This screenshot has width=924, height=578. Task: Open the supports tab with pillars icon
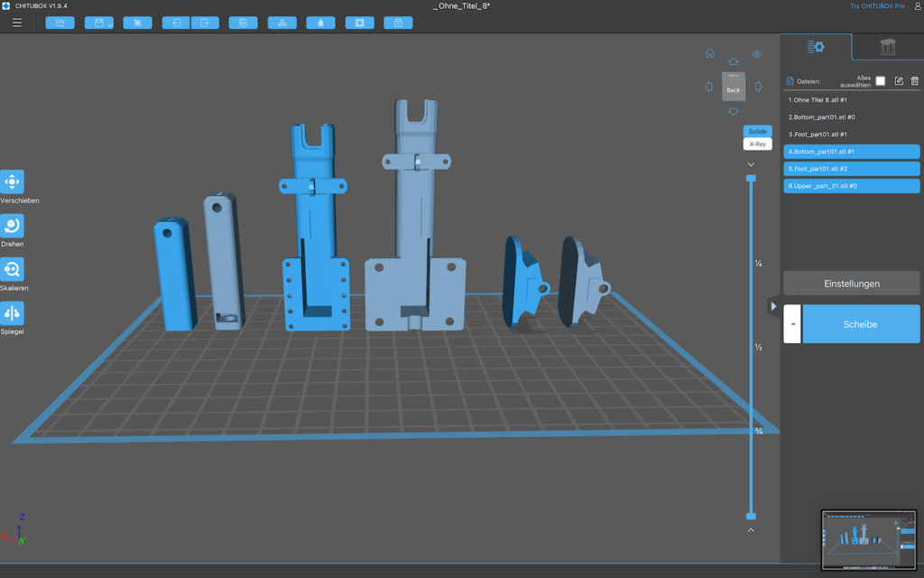[x=888, y=47]
